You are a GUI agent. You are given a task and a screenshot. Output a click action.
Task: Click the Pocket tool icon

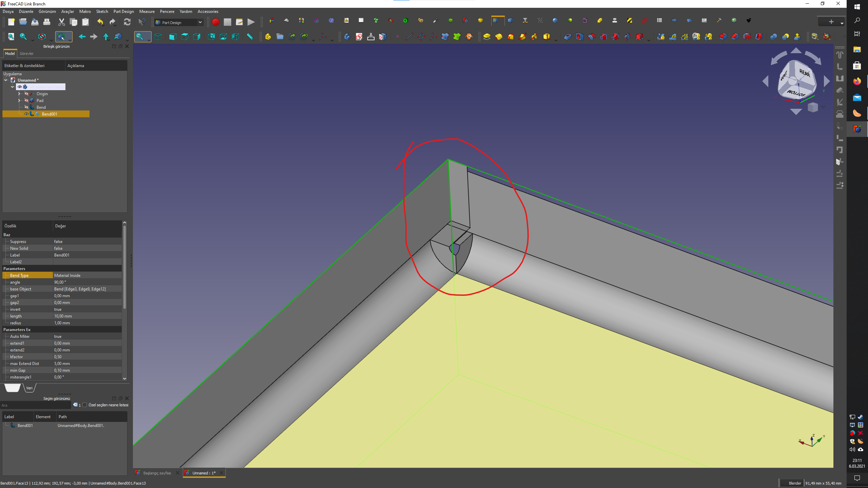[x=568, y=37]
